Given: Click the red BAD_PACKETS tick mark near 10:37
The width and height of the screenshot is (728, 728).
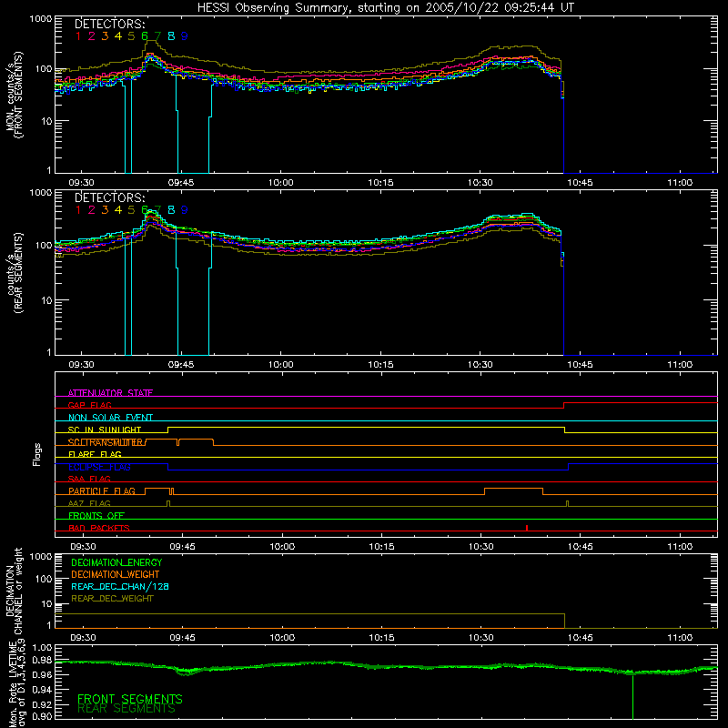Looking at the screenshot, I should tap(527, 528).
